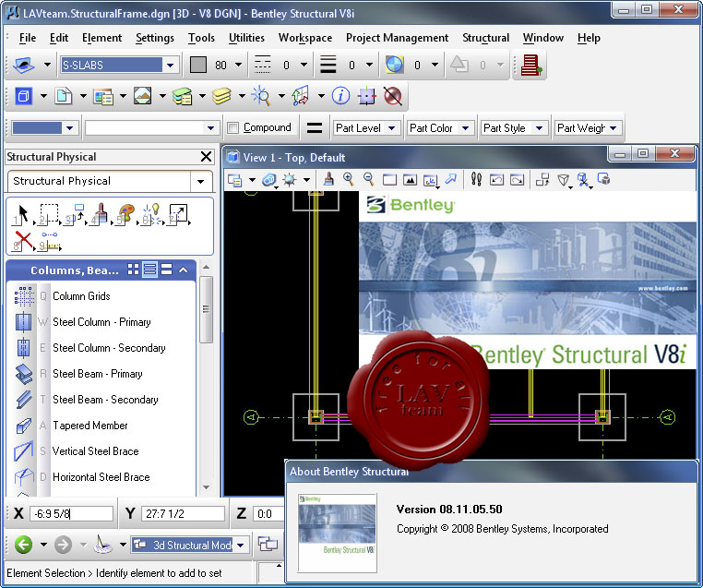This screenshot has height=588, width=703.
Task: Select the Horizontal Steel Brace icon
Action: pos(24,476)
